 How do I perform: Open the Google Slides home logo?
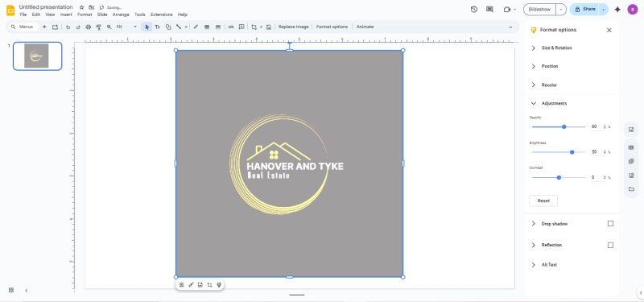coord(10,10)
